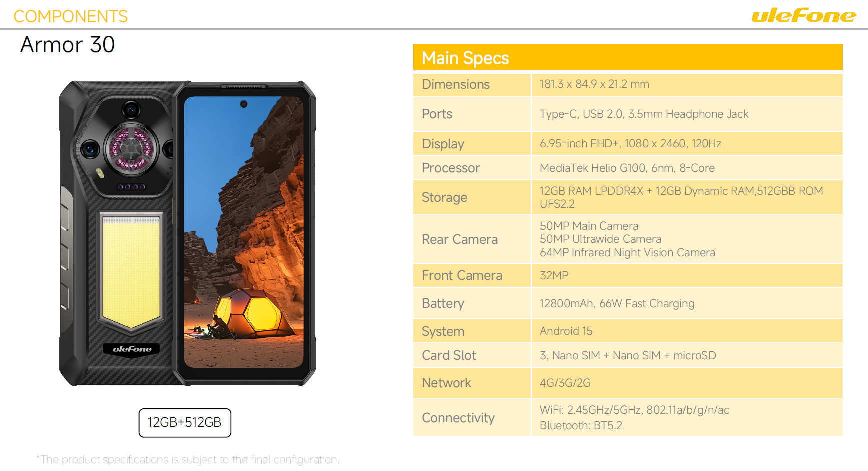This screenshot has width=868, height=471.
Task: Click the Card Slot label
Action: (449, 355)
